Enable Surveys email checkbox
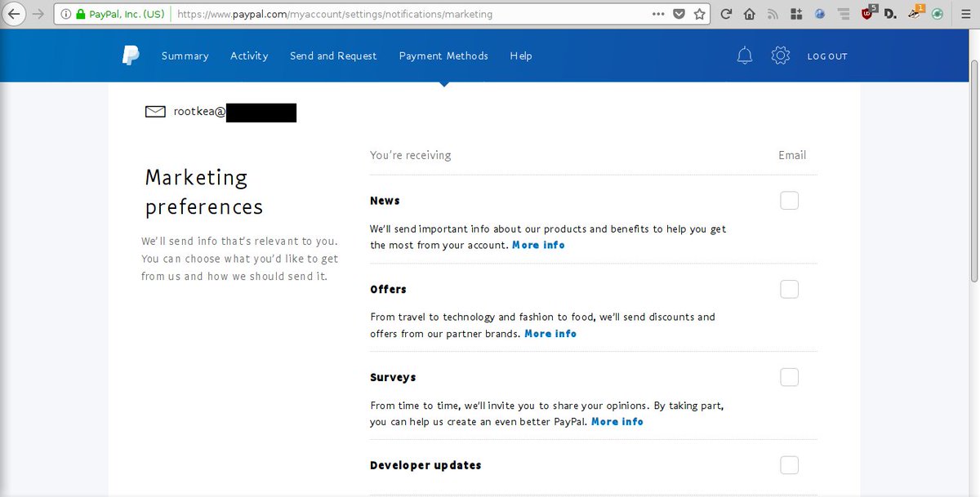Viewport: 980px width, 497px height. 789,377
